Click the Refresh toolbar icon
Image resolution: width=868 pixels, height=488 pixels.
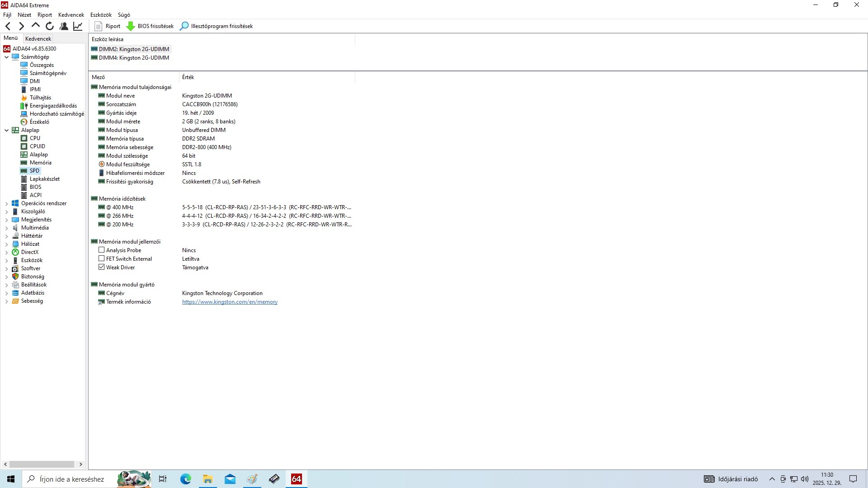(50, 26)
